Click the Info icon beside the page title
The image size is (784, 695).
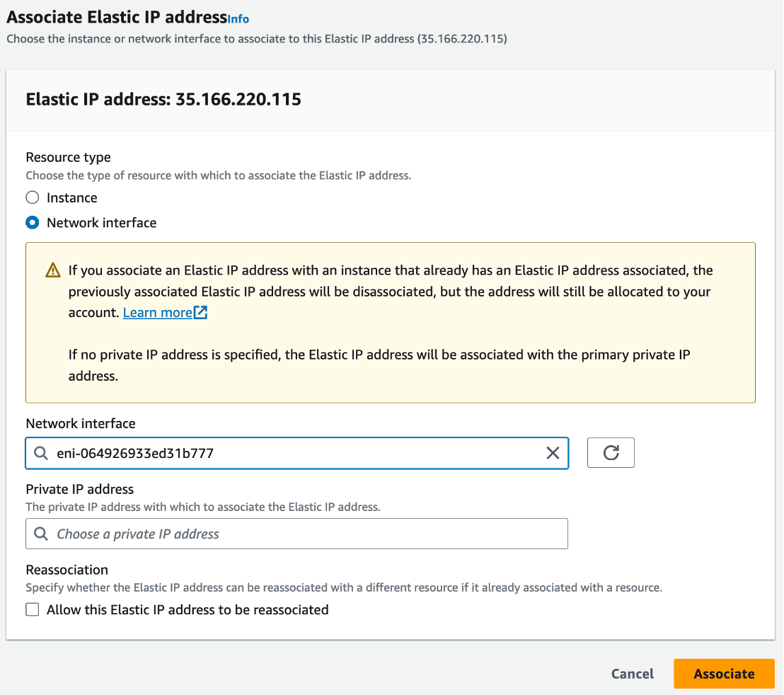[238, 19]
